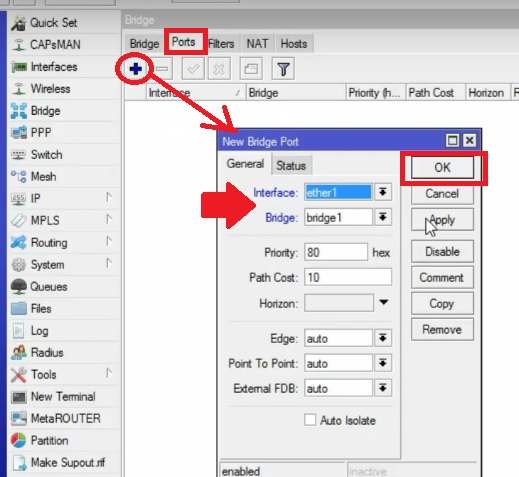The width and height of the screenshot is (519, 477).
Task: Open Mesh in sidebar
Action: (x=63, y=176)
